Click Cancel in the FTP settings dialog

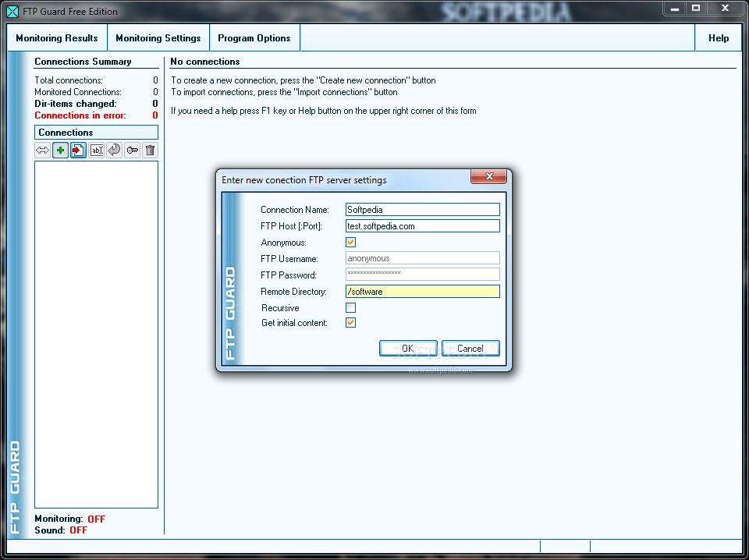coord(470,349)
